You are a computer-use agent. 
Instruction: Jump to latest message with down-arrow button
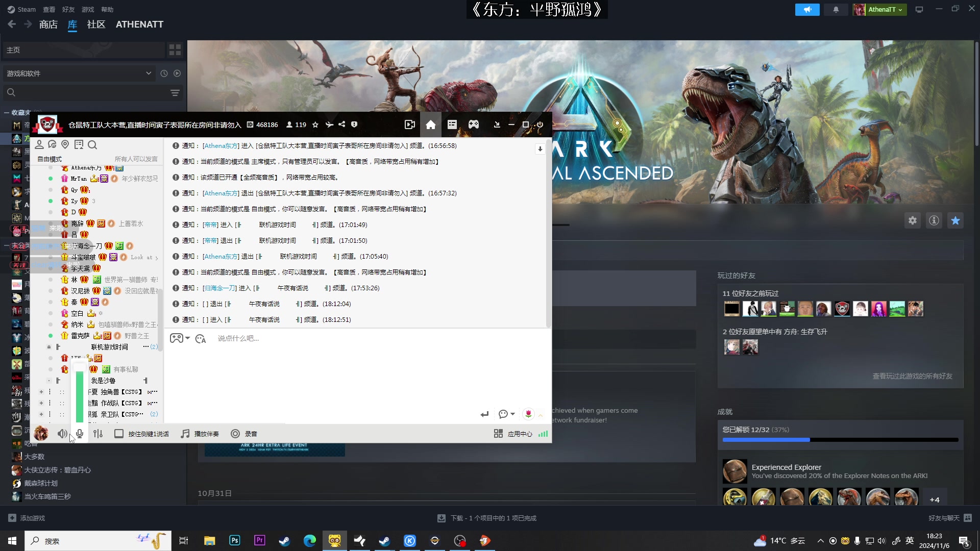(540, 149)
